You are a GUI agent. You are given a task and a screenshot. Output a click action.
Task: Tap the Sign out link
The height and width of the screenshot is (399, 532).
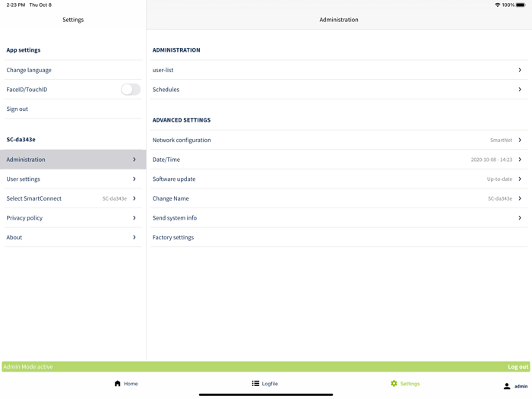coord(17,109)
